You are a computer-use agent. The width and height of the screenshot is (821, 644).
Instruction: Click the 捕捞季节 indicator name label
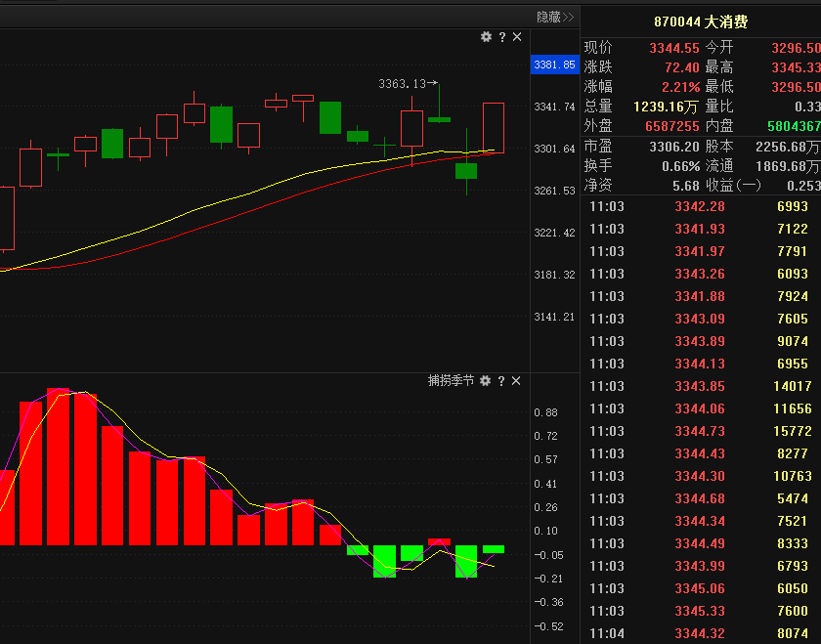[x=451, y=380]
